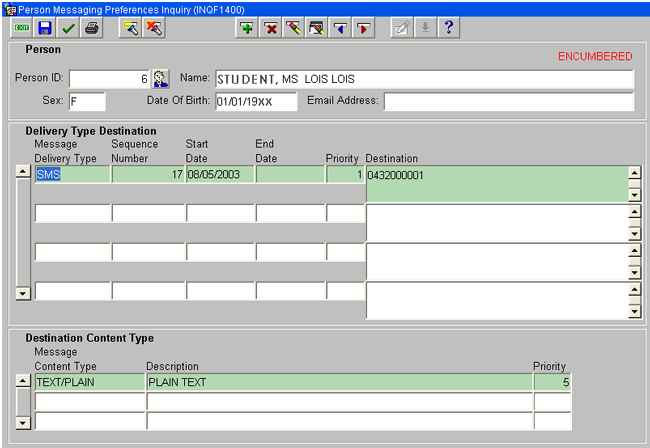The image size is (650, 448).
Task: Click the Email Address field
Action: point(508,101)
